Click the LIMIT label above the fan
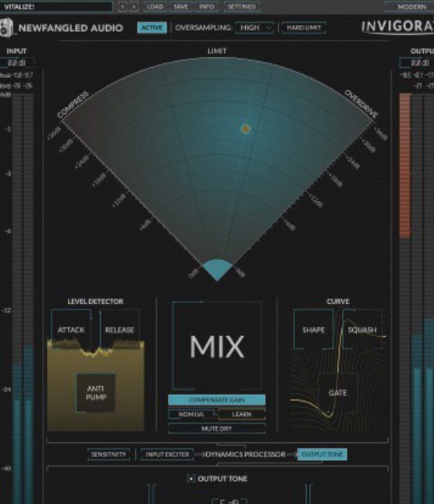The image size is (434, 504). point(217,51)
